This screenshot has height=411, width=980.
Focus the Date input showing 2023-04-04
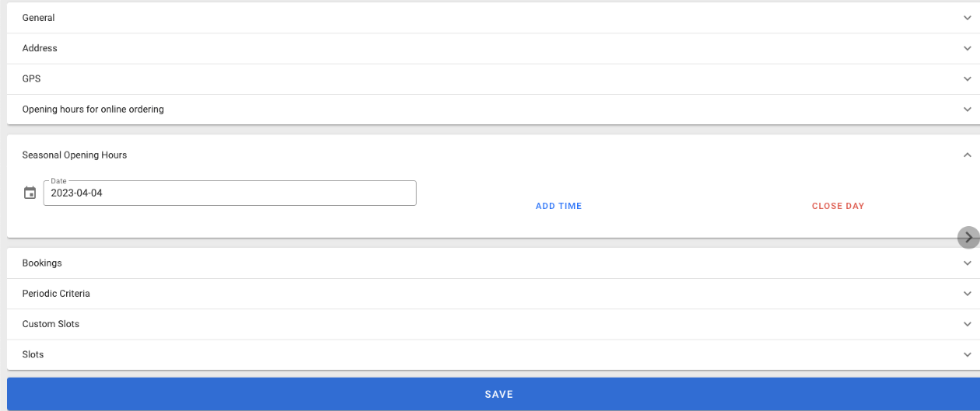click(x=230, y=193)
